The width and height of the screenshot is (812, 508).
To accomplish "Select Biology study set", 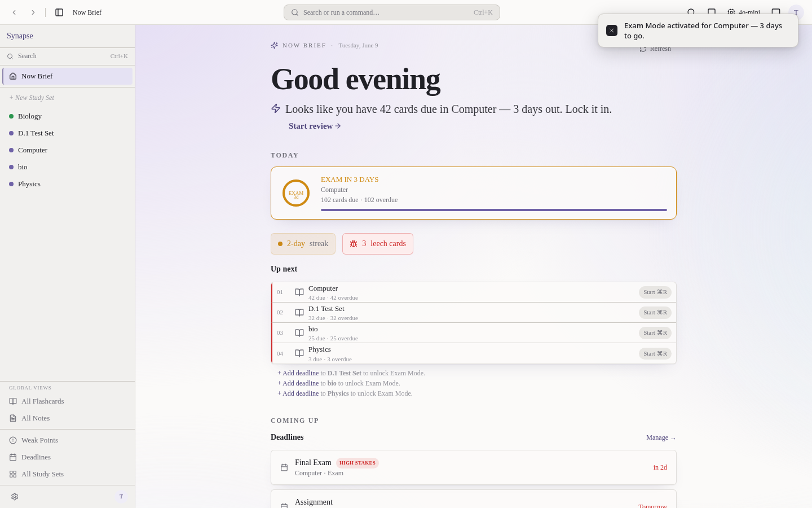I will pos(68,116).
